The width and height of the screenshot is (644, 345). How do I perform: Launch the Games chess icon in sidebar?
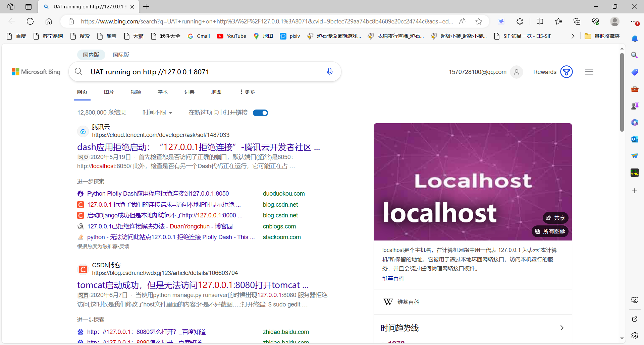635,105
